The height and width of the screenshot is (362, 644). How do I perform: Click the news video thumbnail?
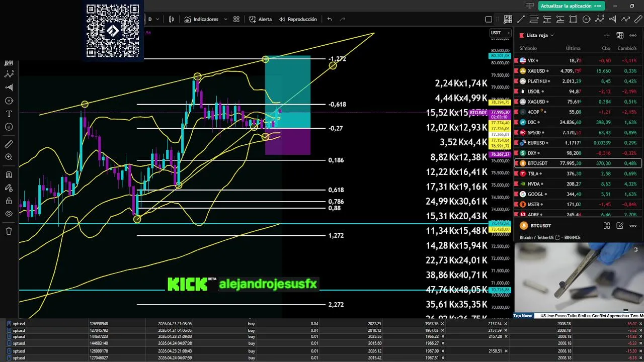[579, 278]
